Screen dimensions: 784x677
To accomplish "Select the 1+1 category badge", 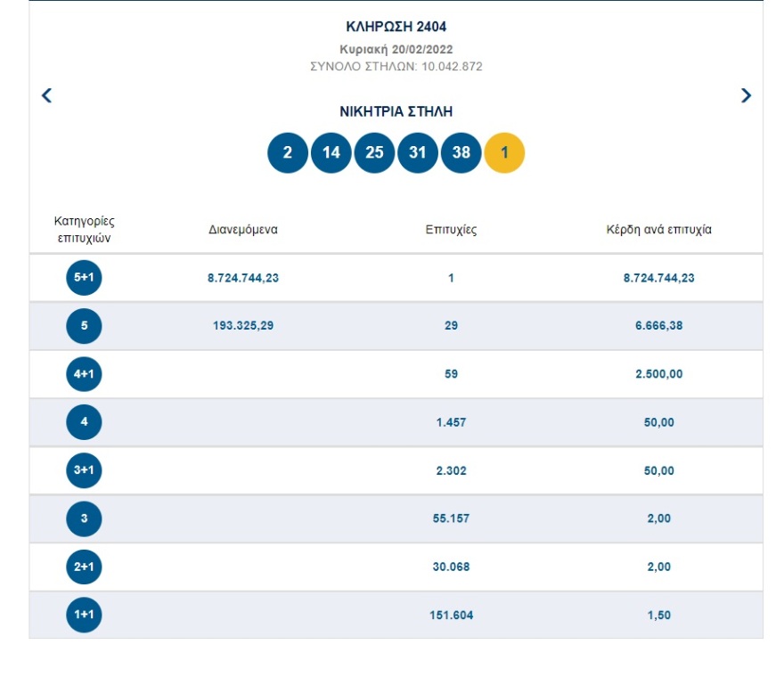I will [x=85, y=615].
